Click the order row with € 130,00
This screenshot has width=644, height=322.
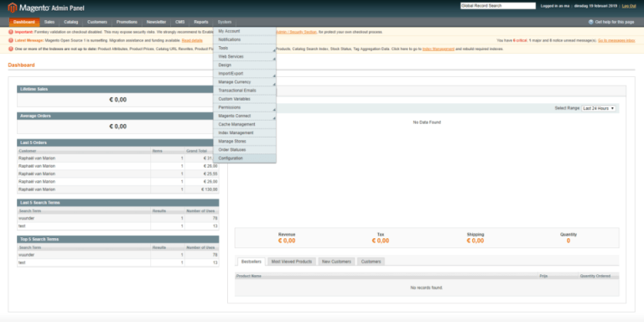pyautogui.click(x=118, y=190)
